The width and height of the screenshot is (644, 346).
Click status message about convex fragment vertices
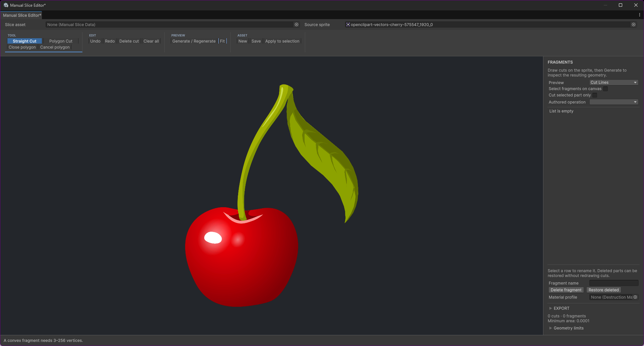[43, 340]
